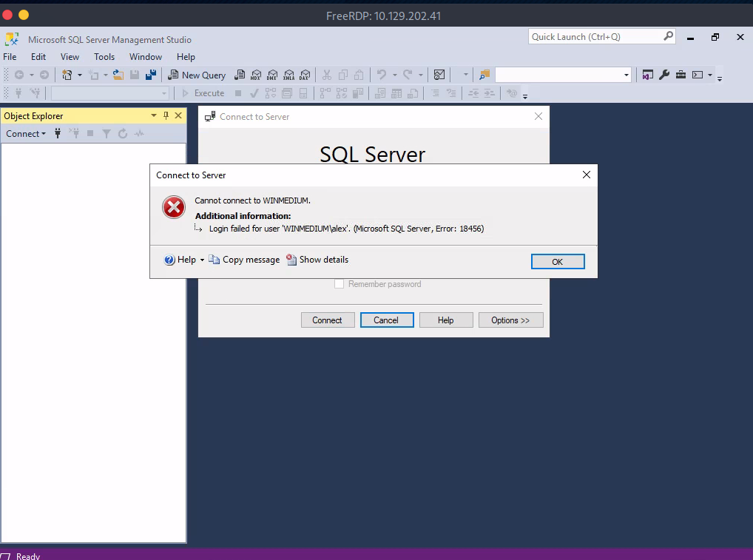Click the Navigate Forward arrow icon
This screenshot has width=753, height=560.
(44, 75)
